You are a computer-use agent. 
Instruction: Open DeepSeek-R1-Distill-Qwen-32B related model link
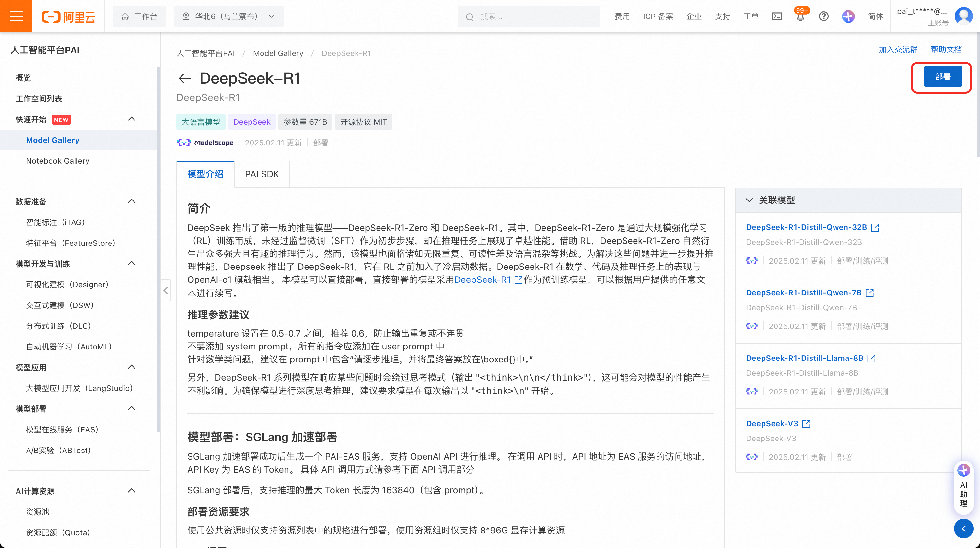pyautogui.click(x=806, y=227)
